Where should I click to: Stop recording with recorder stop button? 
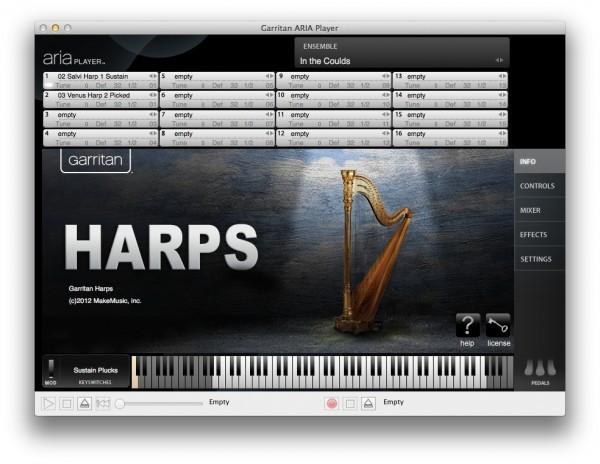pos(350,403)
